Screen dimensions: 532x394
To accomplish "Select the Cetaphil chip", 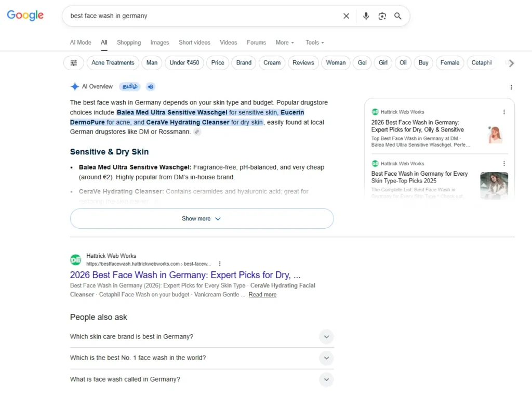I will click(482, 63).
